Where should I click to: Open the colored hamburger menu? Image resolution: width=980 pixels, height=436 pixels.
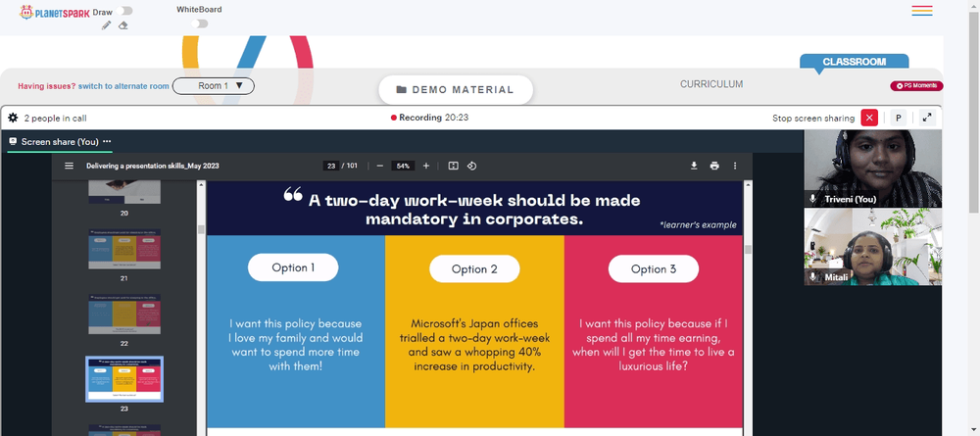click(x=922, y=11)
